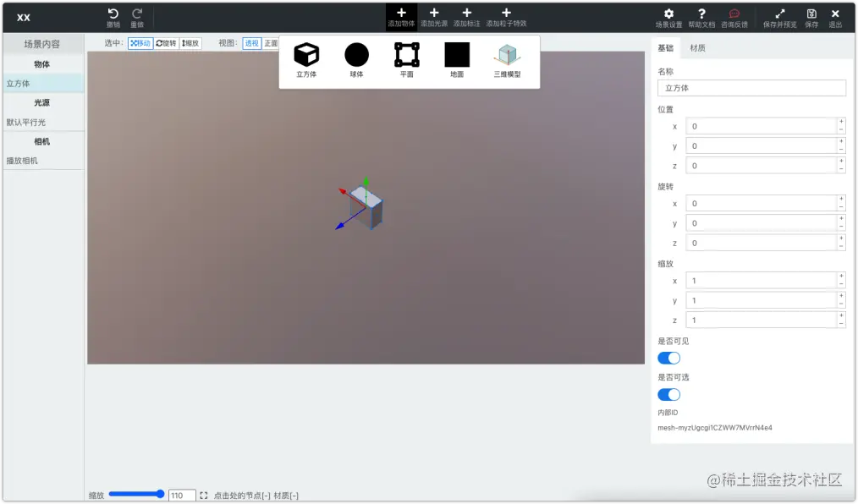Toggle the 是否可见 visibility switch
858x504 pixels.
[x=668, y=358]
